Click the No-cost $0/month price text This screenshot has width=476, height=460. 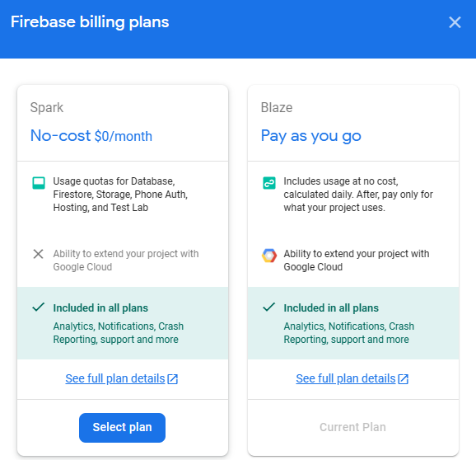(91, 135)
